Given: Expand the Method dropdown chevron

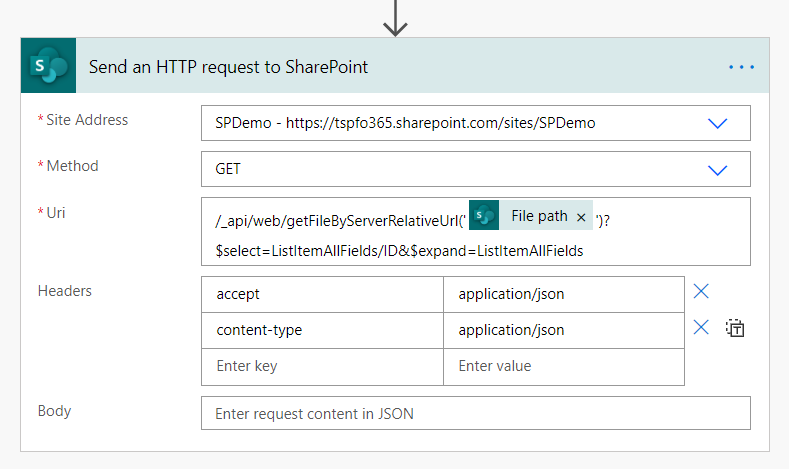Looking at the screenshot, I should pos(717,170).
